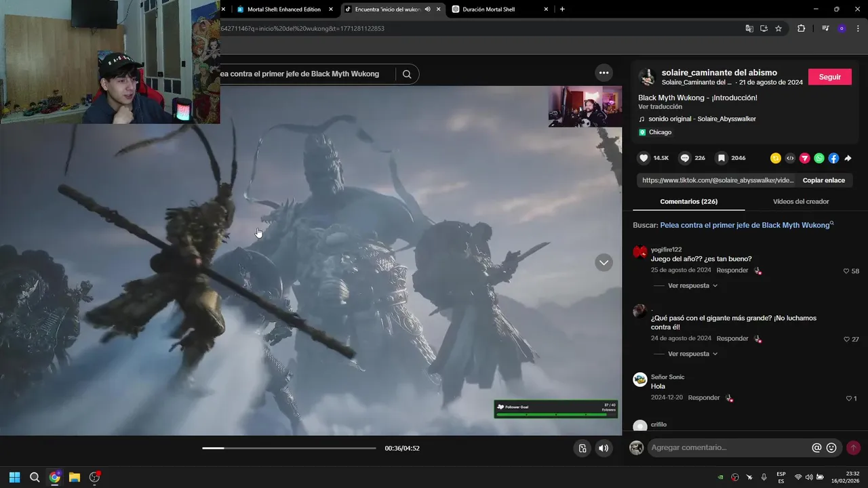Viewport: 868px width, 488px height.
Task: Like the video with the heart icon
Action: point(644,158)
